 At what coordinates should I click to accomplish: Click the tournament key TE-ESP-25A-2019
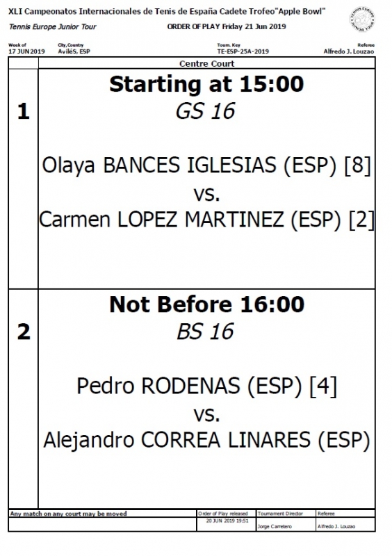243,51
